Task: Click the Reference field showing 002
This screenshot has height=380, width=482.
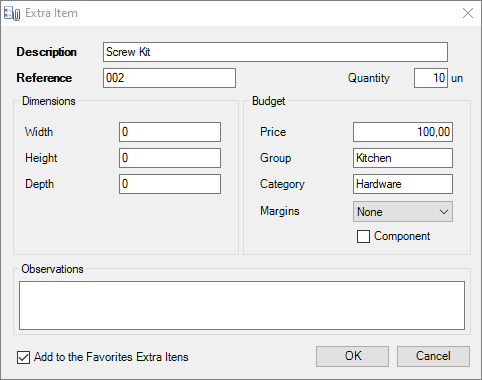Action: (x=169, y=78)
